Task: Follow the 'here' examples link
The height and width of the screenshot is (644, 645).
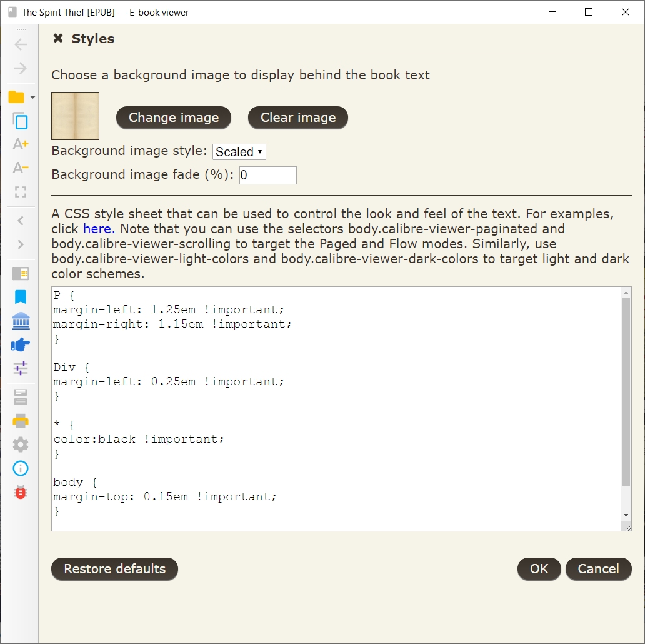Action: click(x=97, y=229)
